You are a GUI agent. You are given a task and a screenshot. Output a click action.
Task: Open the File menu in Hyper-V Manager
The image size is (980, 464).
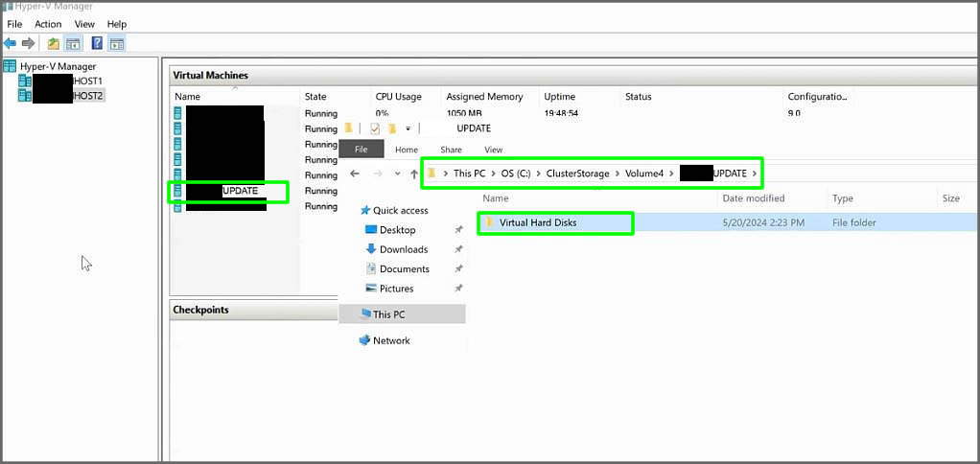coord(14,24)
